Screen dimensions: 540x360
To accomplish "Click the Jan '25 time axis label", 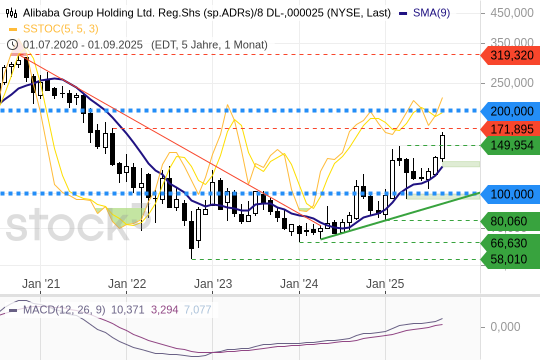I will [385, 284].
